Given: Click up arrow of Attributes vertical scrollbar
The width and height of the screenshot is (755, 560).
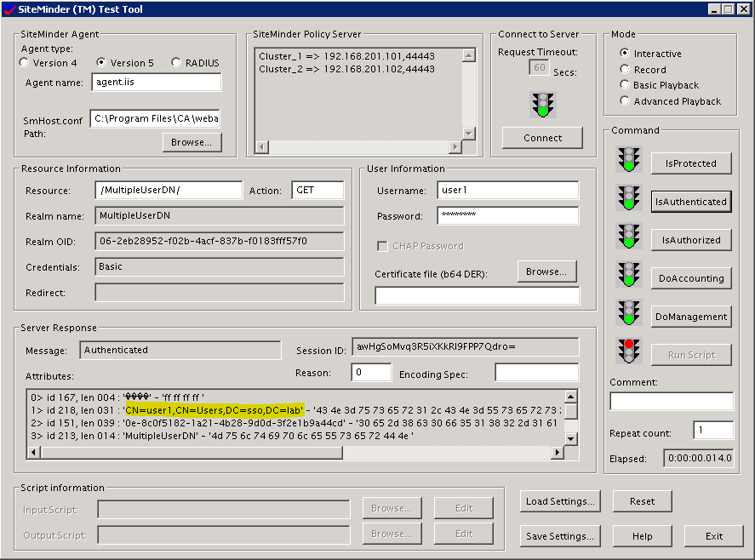Looking at the screenshot, I should coord(570,397).
